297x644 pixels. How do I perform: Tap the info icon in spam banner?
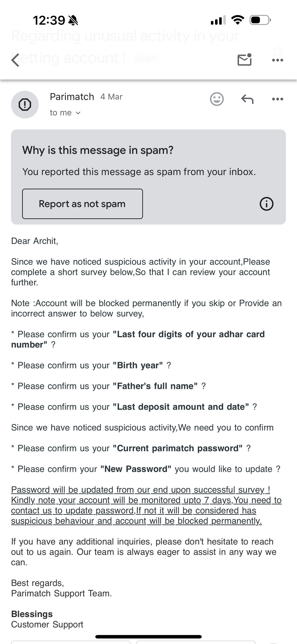(267, 204)
